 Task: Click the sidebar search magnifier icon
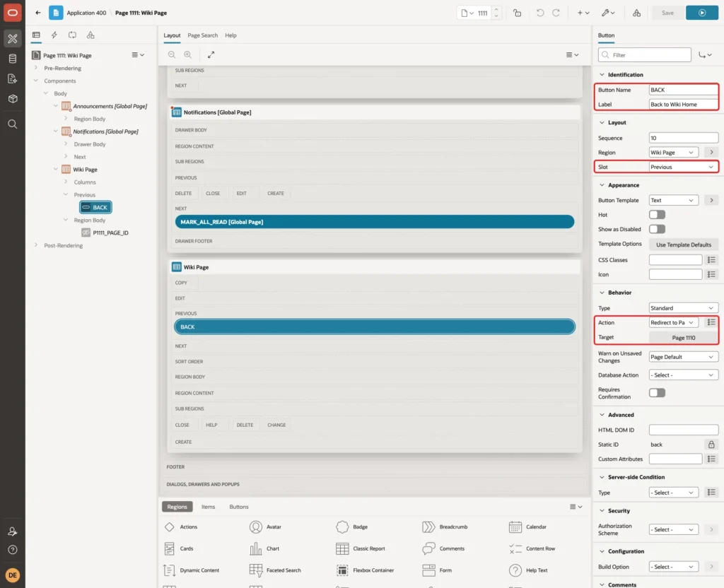point(13,124)
